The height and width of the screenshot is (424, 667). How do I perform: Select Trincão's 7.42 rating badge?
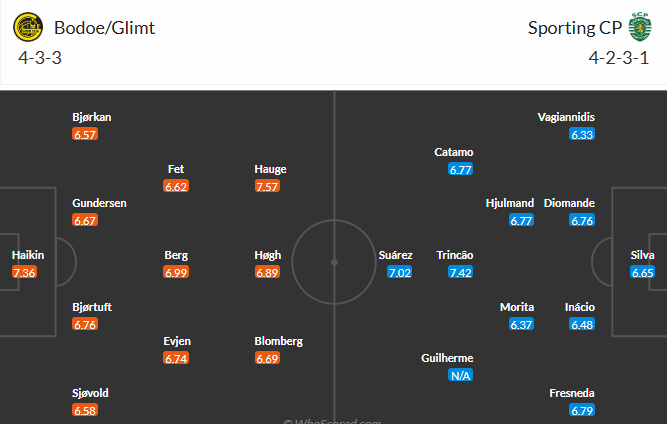point(461,272)
